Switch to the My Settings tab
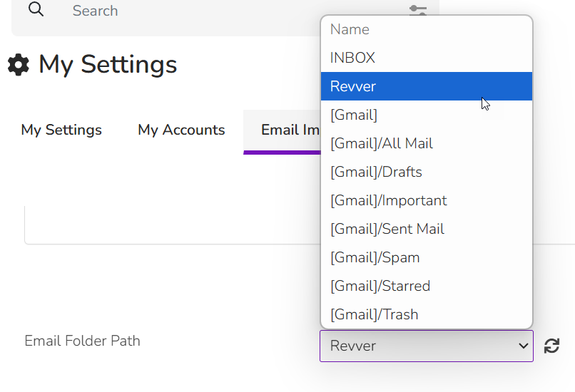The image size is (575, 392). click(61, 130)
